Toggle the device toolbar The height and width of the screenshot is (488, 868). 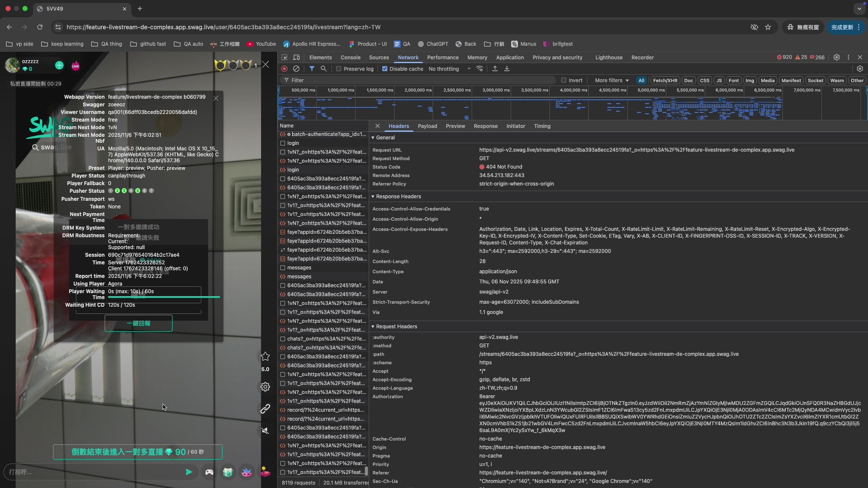297,57
